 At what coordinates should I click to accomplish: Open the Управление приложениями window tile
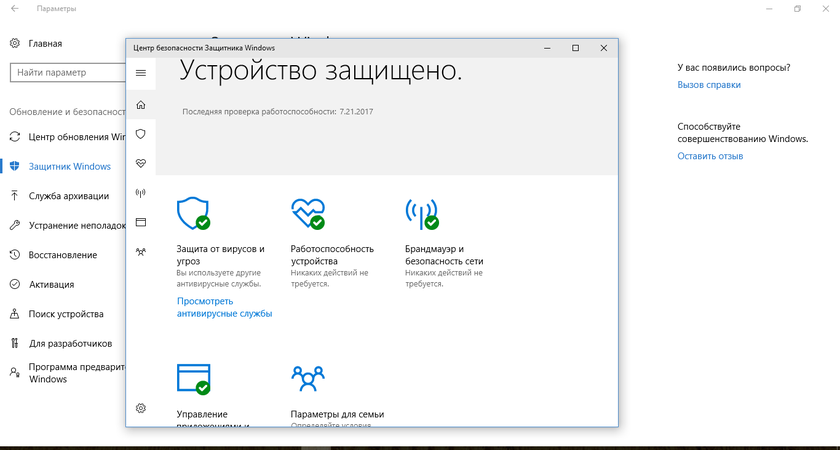click(193, 378)
